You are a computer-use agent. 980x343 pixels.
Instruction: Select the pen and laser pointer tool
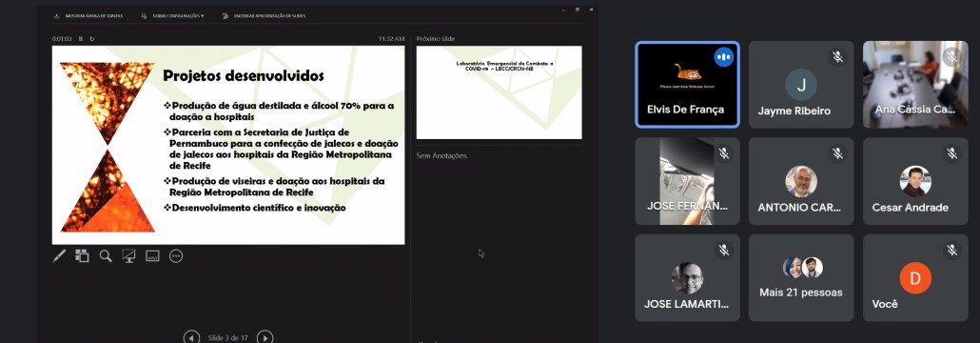(59, 255)
